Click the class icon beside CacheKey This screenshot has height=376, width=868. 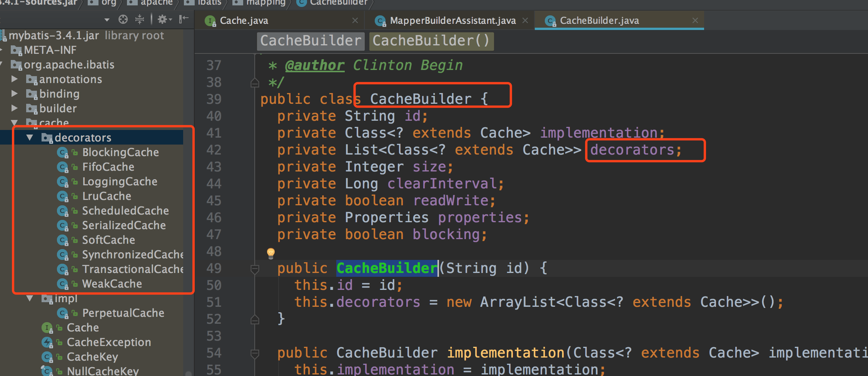47,357
